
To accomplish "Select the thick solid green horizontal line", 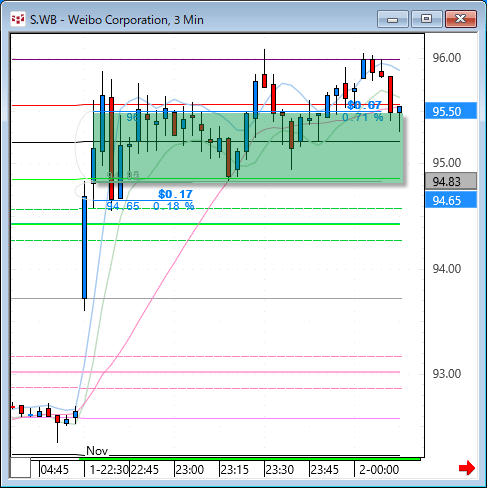I will tap(206, 224).
